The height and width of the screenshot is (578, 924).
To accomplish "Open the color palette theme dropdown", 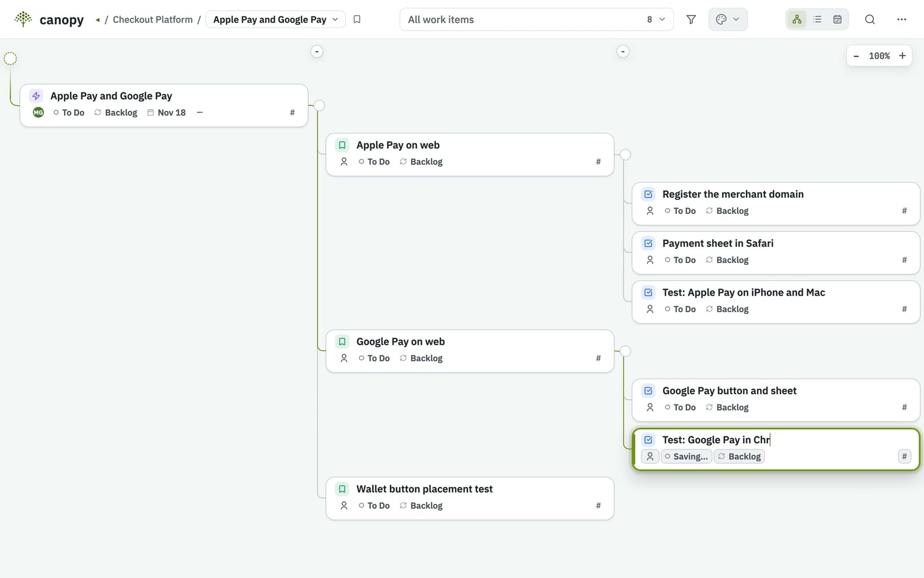I will pyautogui.click(x=728, y=20).
